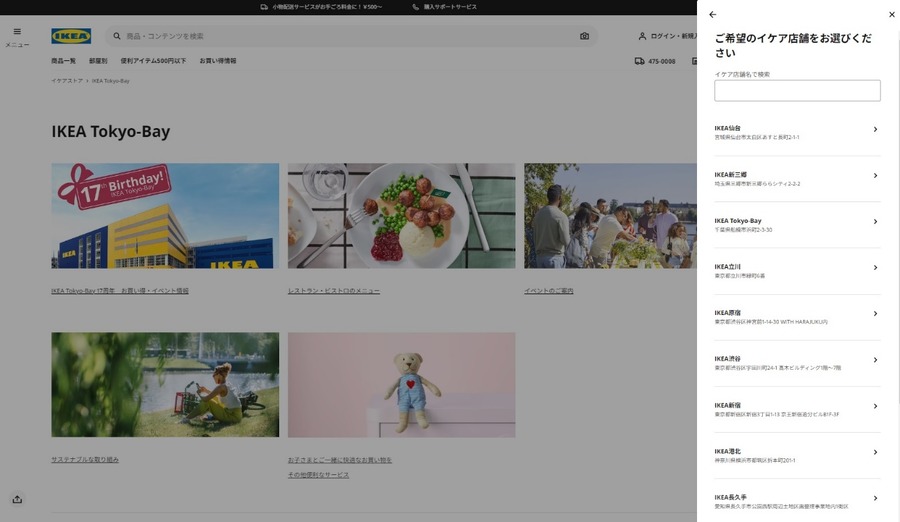Viewport: 900px width, 522px height.
Task: Open IKEA Tokyo-Bay 17周年 event link
Action: pyautogui.click(x=120, y=291)
